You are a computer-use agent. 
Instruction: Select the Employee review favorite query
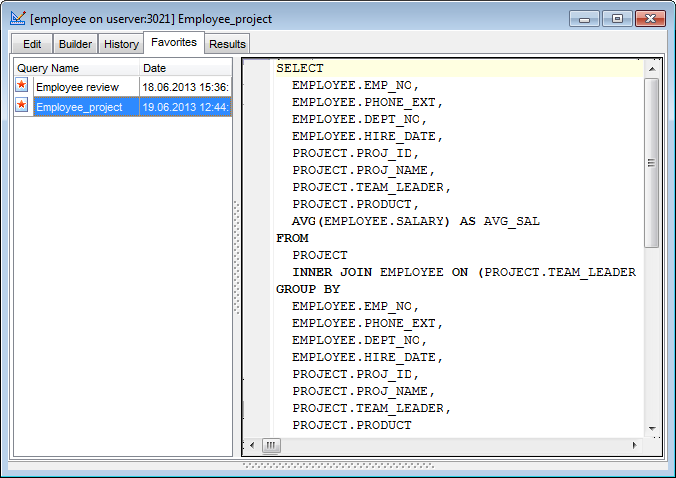click(x=77, y=87)
